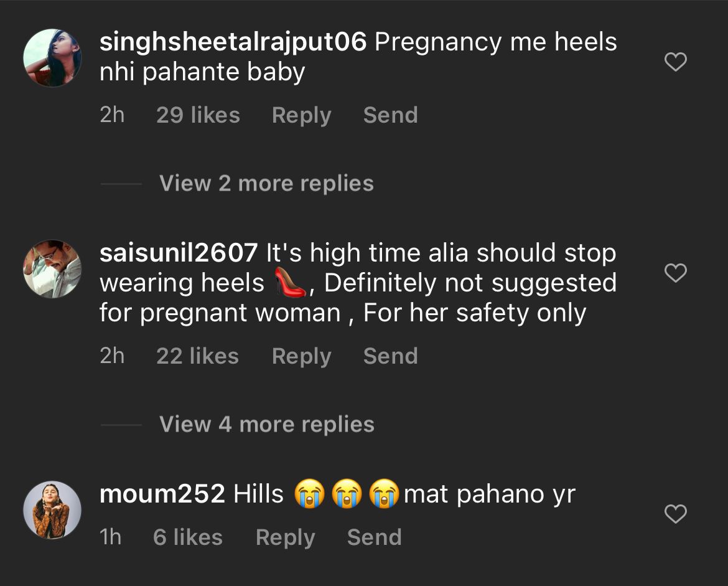Like singhsheetalrajput06's comment with the heart

pos(676,62)
